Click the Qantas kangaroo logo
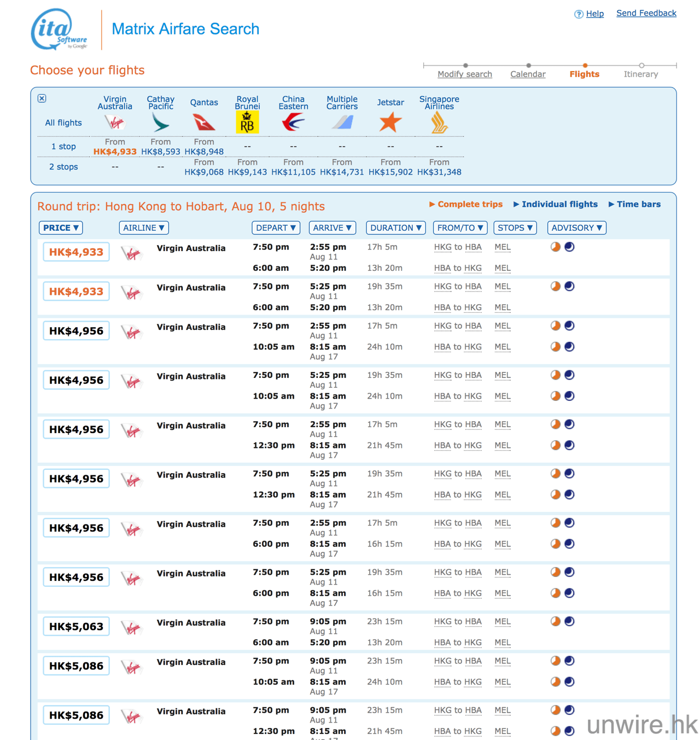 (204, 123)
